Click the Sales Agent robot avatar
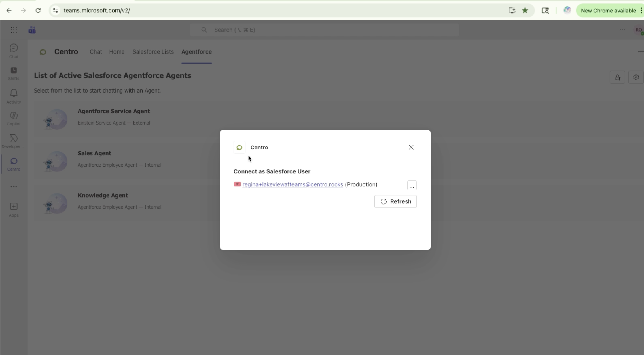This screenshot has width=644, height=355. (x=56, y=161)
